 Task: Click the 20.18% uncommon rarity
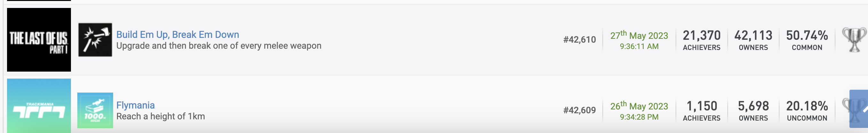coord(807,106)
